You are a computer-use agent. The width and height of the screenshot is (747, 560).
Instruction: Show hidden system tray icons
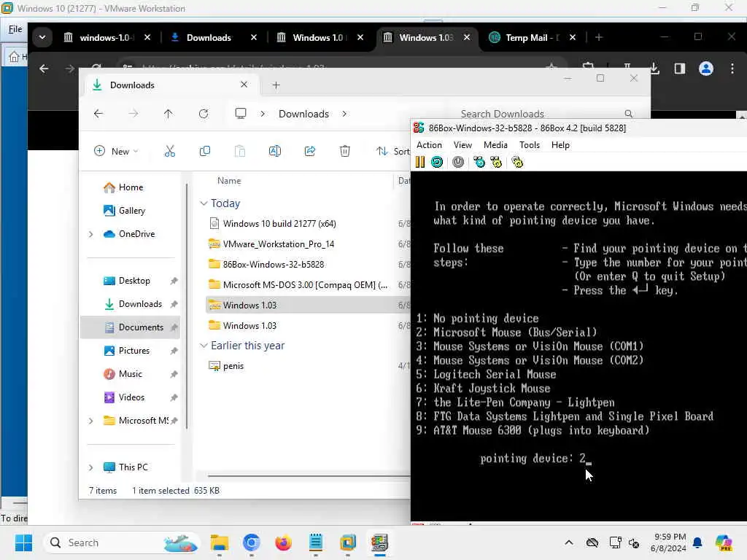pyautogui.click(x=569, y=542)
